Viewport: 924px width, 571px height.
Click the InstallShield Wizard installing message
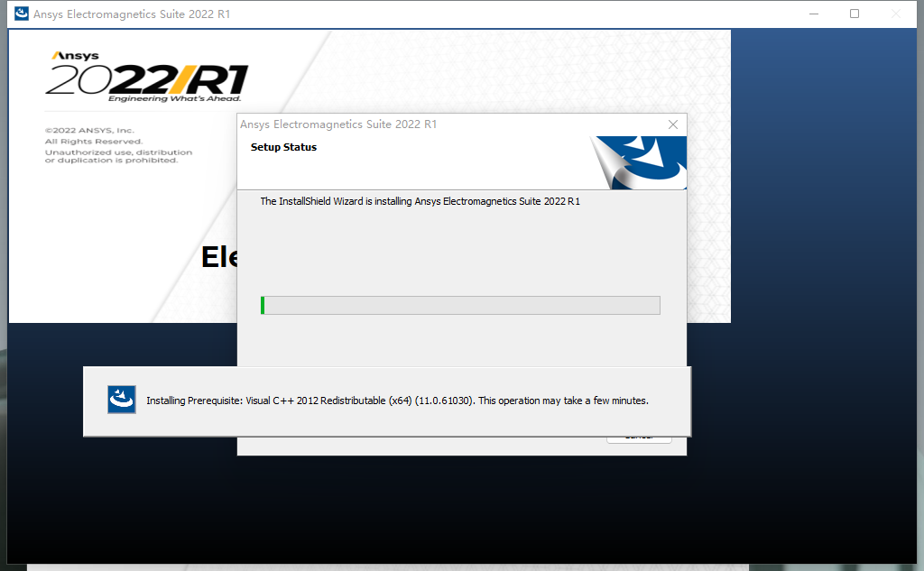(420, 201)
